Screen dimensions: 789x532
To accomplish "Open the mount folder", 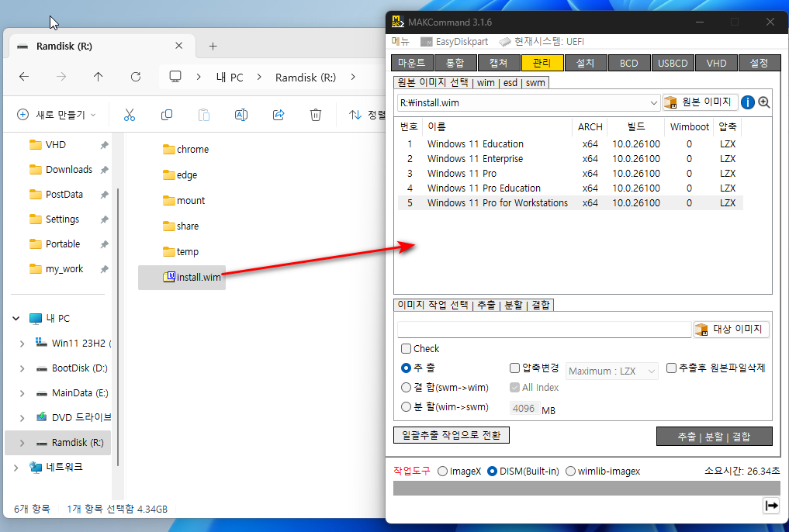I will pos(184,201).
